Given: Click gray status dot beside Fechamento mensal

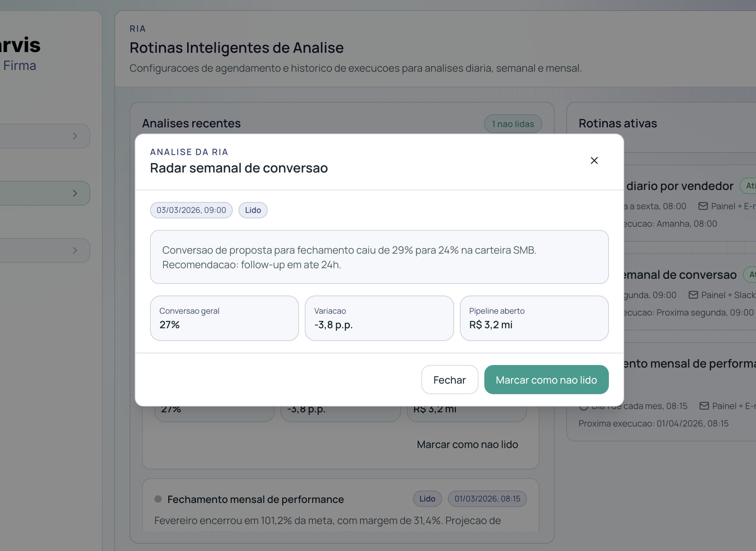Looking at the screenshot, I should tap(158, 499).
